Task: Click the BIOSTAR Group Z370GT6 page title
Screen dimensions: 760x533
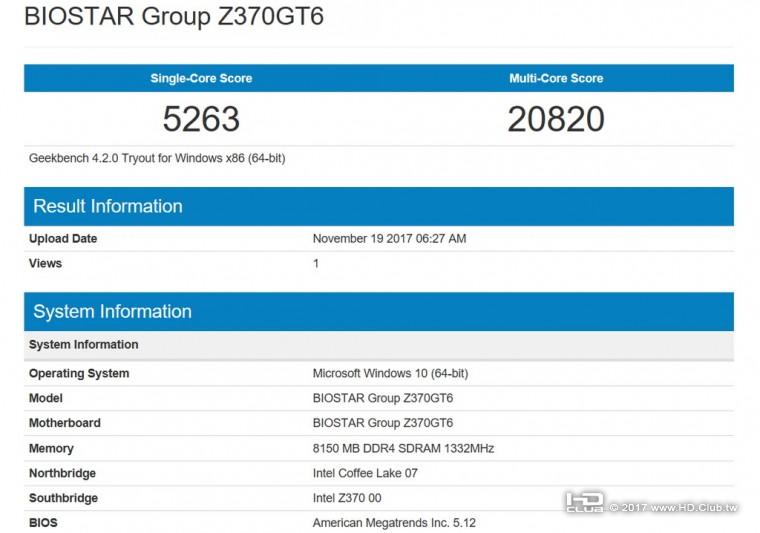Action: 174,16
